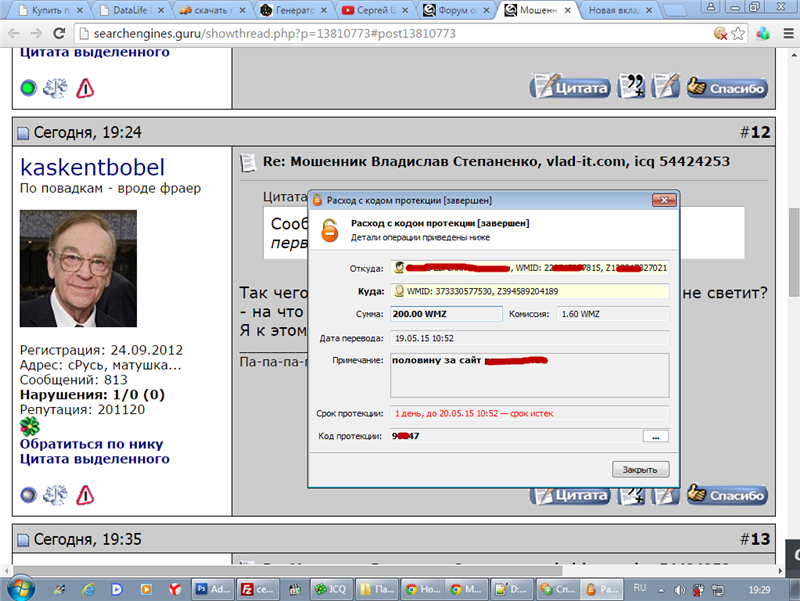This screenshot has width=800, height=601.
Task: Open the скачать tab
Action: (x=212, y=10)
